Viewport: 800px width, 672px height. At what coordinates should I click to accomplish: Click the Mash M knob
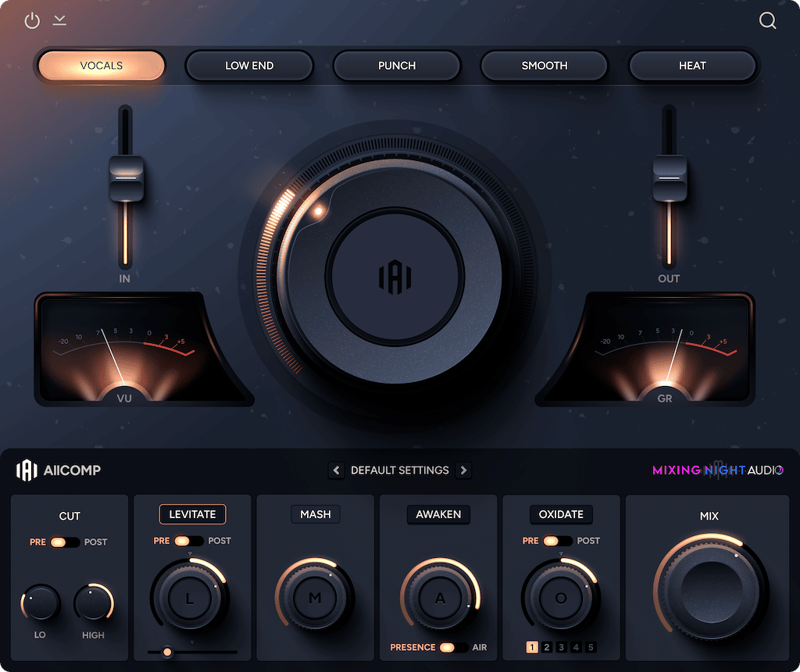pos(315,598)
